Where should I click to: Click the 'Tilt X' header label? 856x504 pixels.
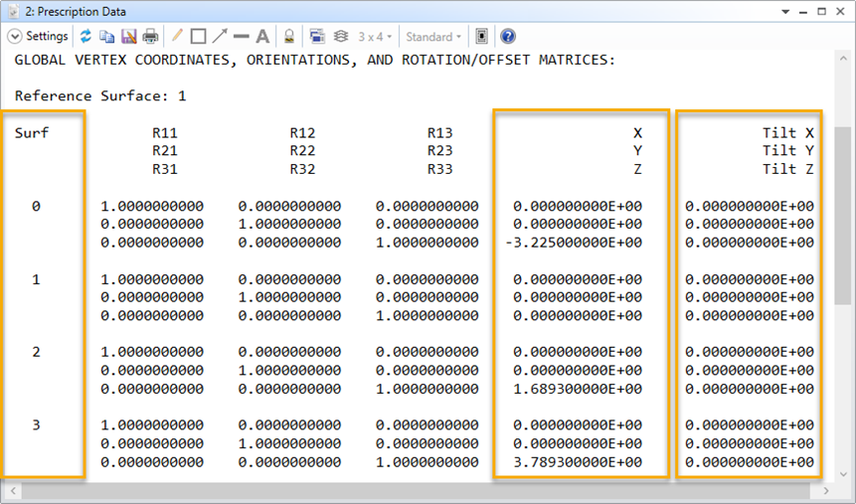pos(788,132)
